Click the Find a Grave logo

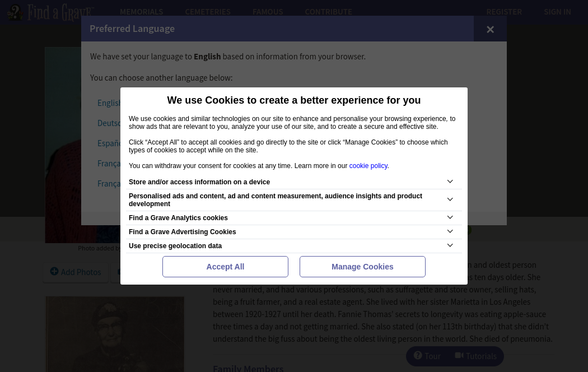click(x=50, y=12)
